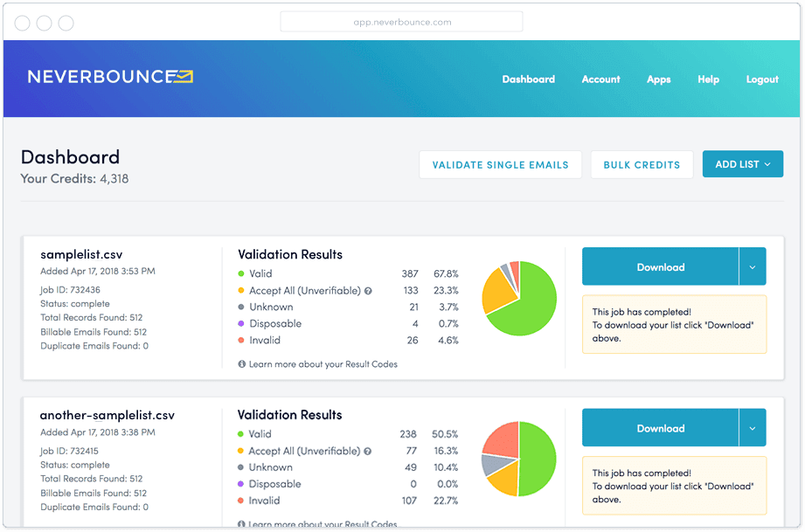This screenshot has width=805, height=532.
Task: Open the Download options chevron for another-samplelist.csv
Action: tap(753, 428)
